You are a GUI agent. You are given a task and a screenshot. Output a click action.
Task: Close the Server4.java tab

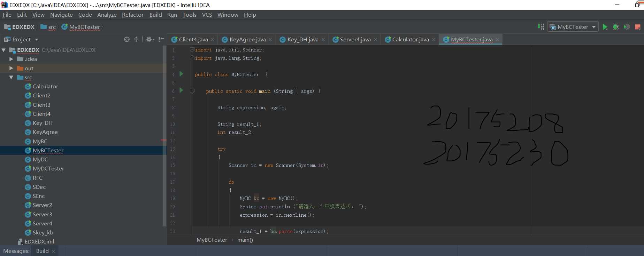point(375,40)
